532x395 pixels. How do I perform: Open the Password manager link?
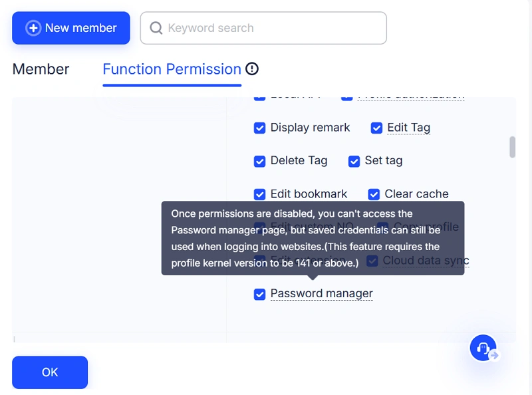(x=321, y=293)
